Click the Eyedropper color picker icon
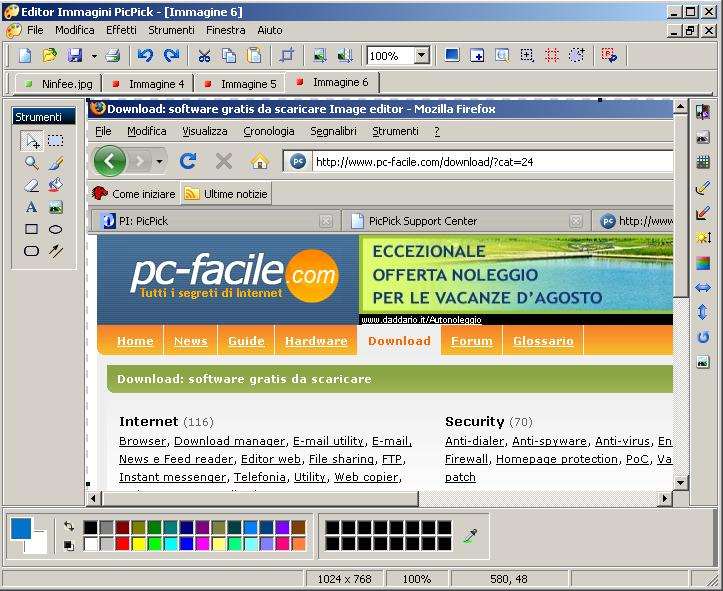723x591 pixels. pyautogui.click(x=470, y=536)
